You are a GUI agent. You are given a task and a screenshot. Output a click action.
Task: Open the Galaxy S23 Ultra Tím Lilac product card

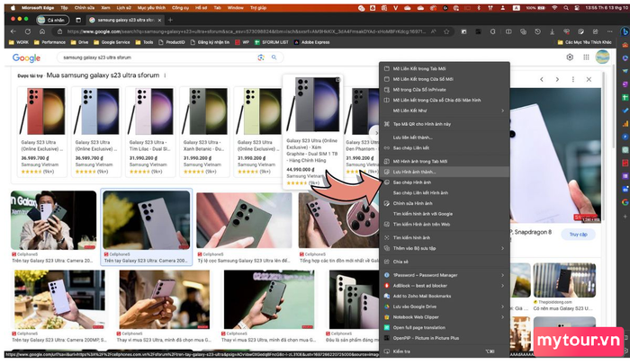150,131
